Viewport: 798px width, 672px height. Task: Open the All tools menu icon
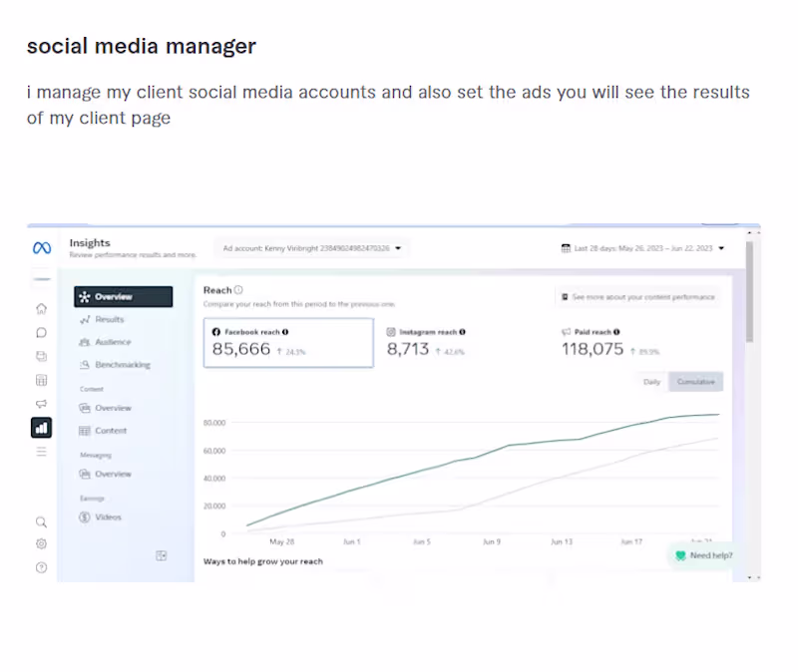click(x=41, y=451)
